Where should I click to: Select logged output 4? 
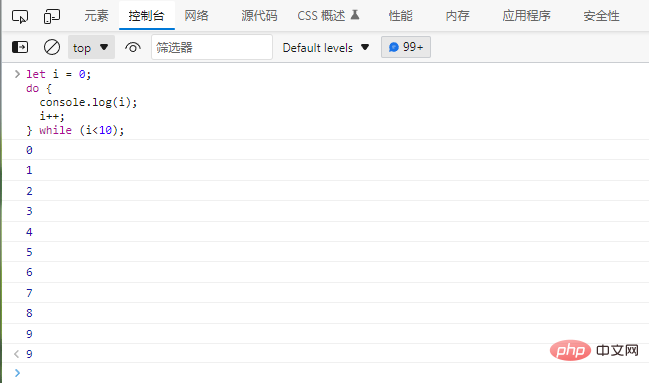29,232
